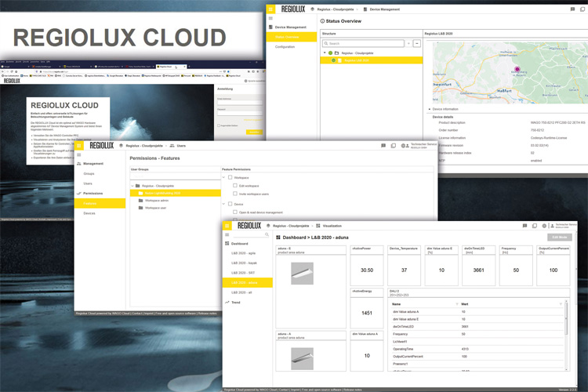Click the magenta device marker on the map
588x392 pixels.
tap(517, 69)
